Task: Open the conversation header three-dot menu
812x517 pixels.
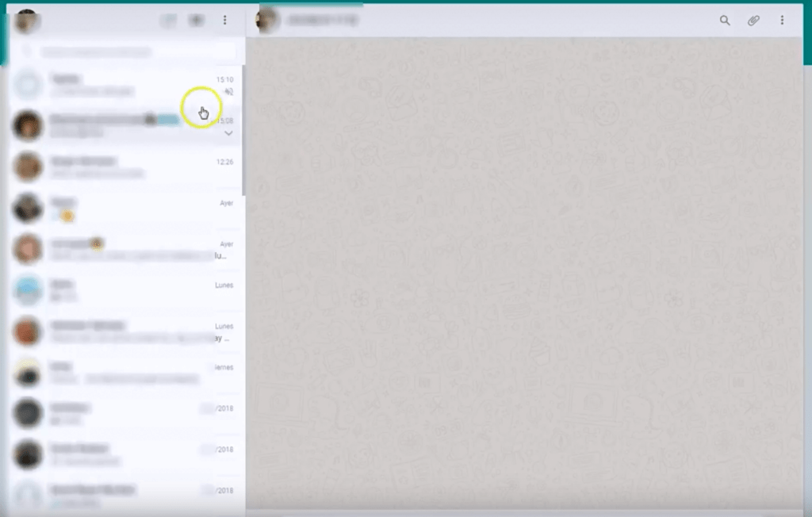Action: pyautogui.click(x=782, y=20)
